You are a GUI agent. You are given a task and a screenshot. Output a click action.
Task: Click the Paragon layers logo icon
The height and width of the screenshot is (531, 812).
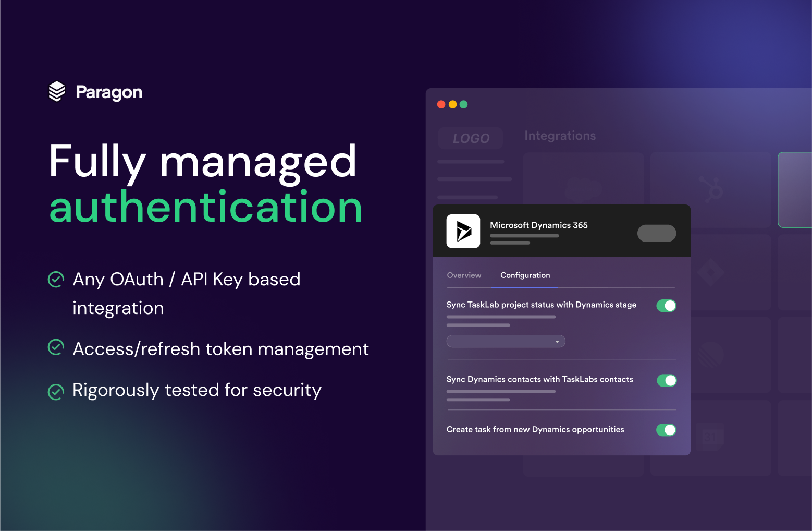tap(56, 91)
